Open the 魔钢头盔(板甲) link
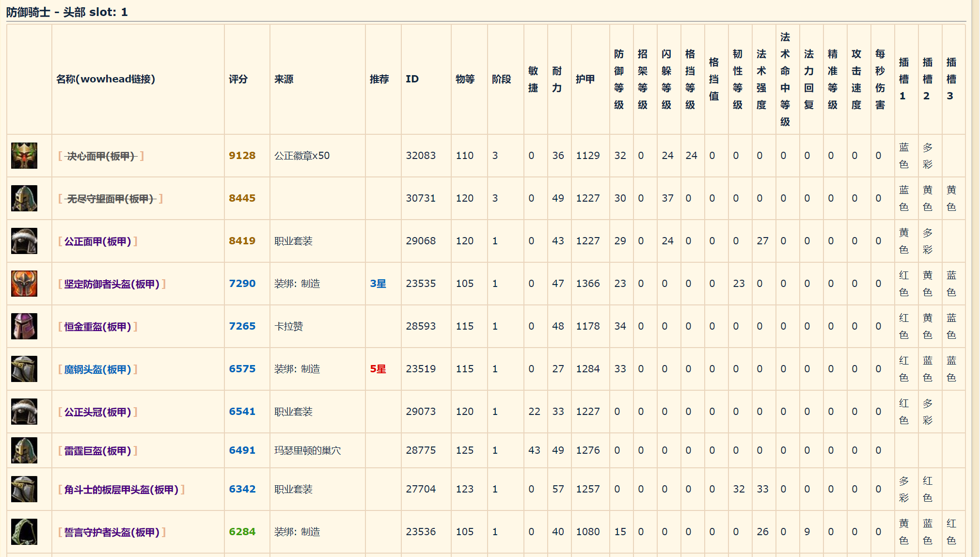Image resolution: width=980 pixels, height=557 pixels. (97, 369)
